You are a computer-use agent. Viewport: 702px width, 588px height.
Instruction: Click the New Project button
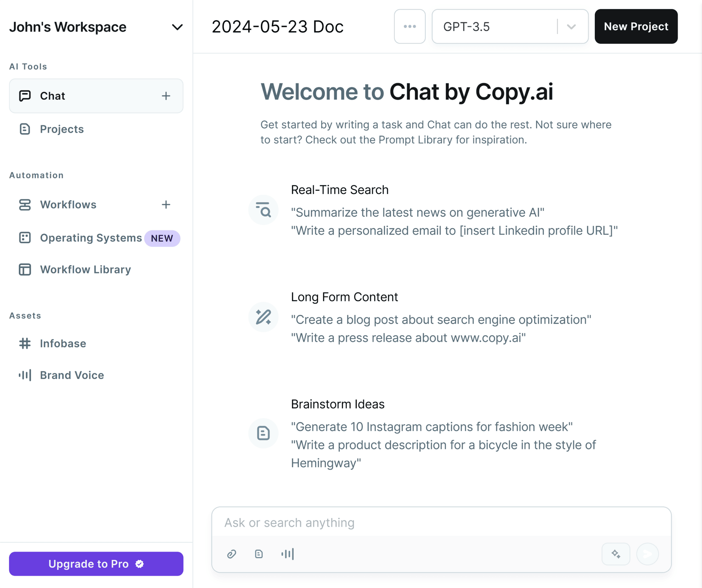[636, 26]
